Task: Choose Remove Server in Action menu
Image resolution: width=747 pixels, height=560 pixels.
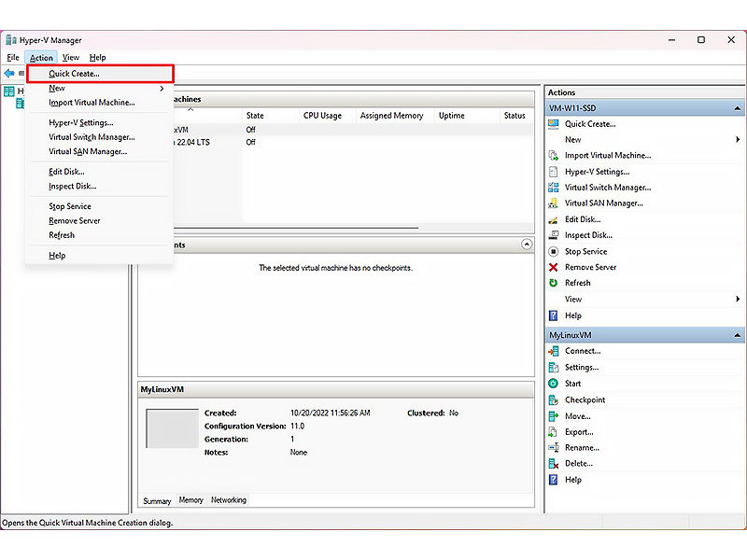Action: tap(99, 221)
